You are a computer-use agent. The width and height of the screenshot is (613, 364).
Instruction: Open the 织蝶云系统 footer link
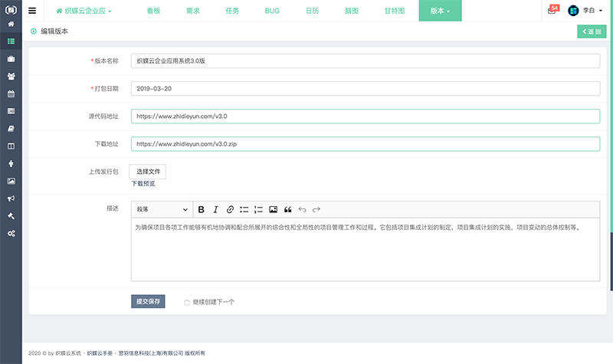[x=68, y=353]
